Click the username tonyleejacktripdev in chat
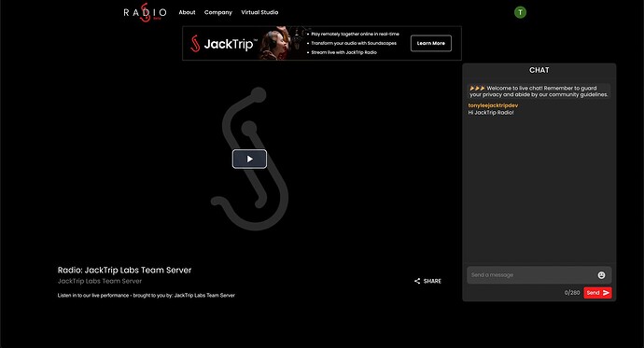 pyautogui.click(x=493, y=105)
